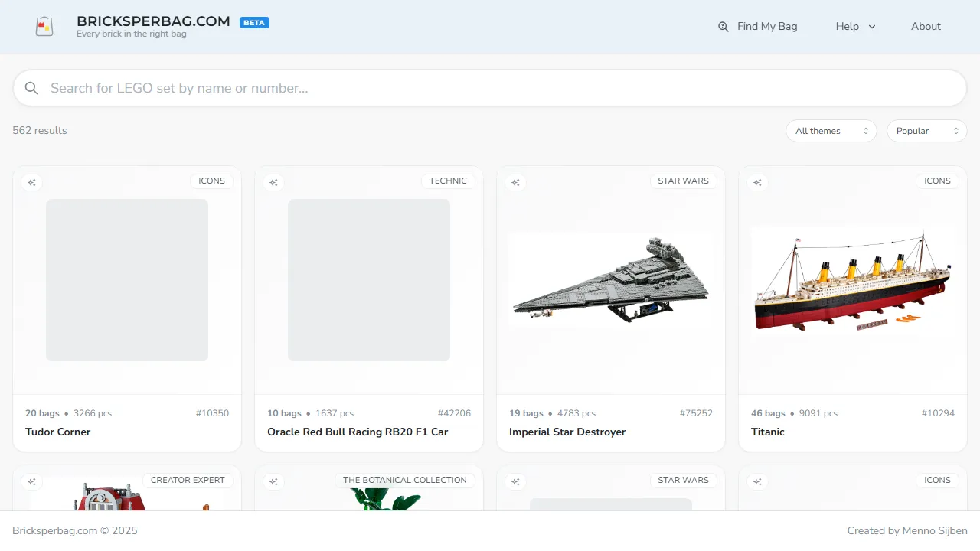Click the TECHNIC theme tag on Red Bull card
This screenshot has height=551, width=980.
click(x=448, y=181)
